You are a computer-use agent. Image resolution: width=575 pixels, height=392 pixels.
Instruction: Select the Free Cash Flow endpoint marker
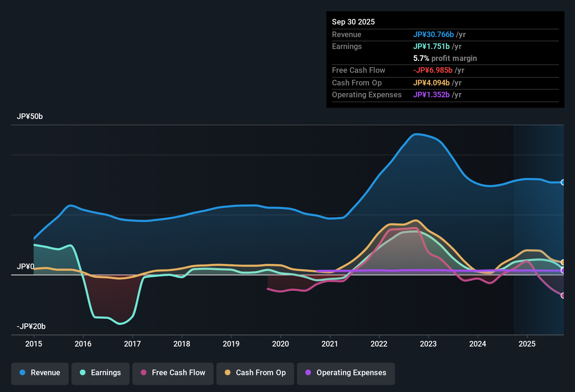click(563, 296)
